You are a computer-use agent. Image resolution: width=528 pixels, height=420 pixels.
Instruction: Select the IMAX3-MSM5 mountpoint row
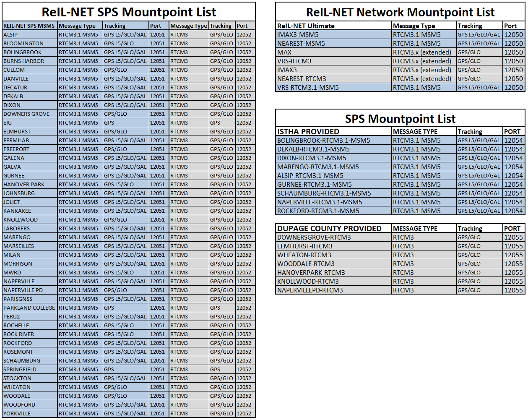click(298, 35)
